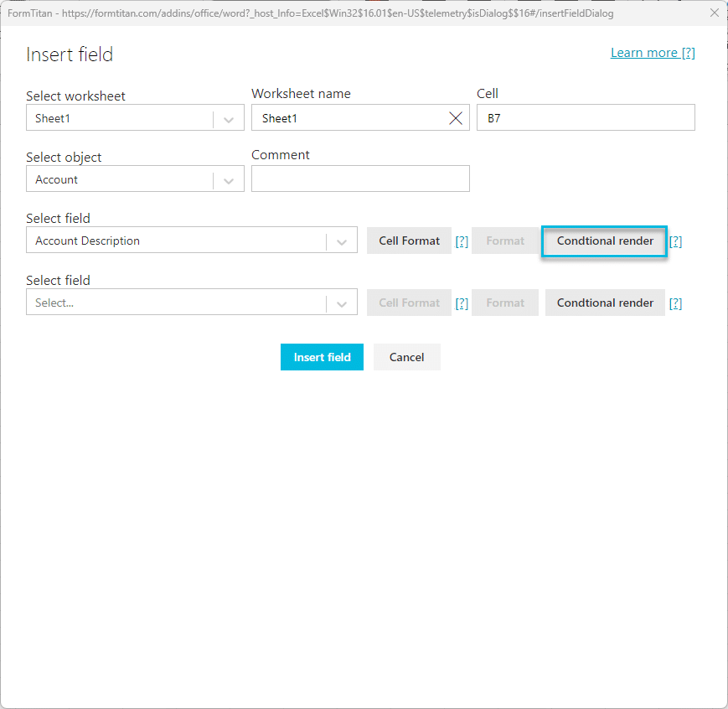Click Condtional render in the second field row
The height and width of the screenshot is (709, 728).
pyautogui.click(x=605, y=303)
